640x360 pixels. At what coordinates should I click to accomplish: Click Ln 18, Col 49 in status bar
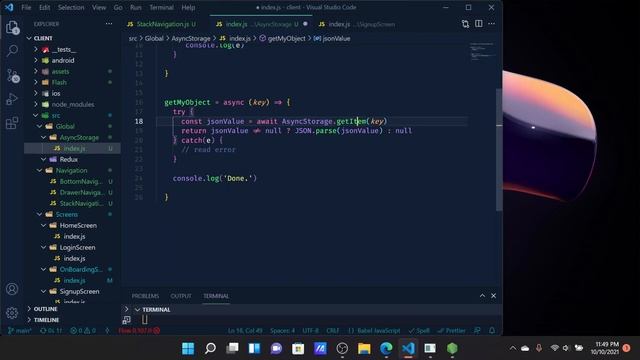[245, 331]
